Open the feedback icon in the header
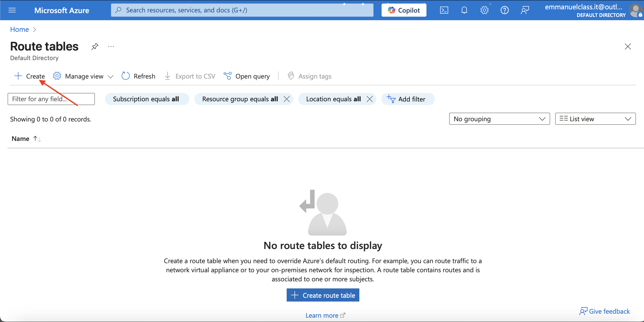Viewport: 644px width, 322px height. pos(525,10)
